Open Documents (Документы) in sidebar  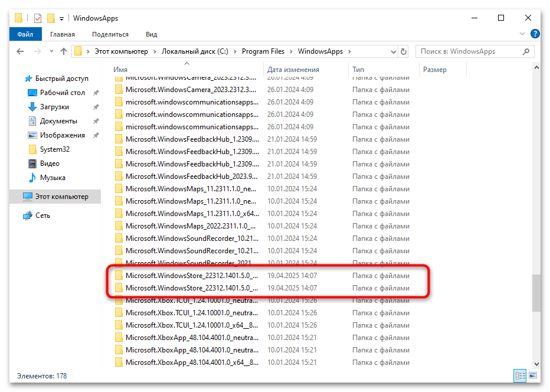53,121
